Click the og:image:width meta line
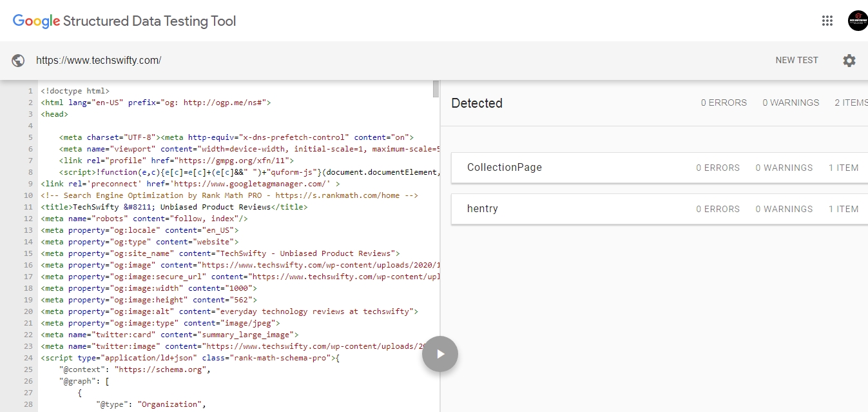 coord(149,288)
